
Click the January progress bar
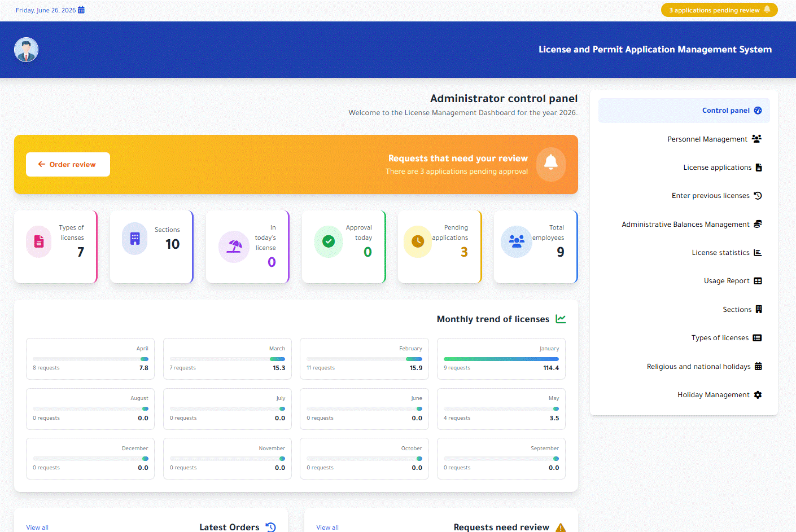pyautogui.click(x=501, y=359)
